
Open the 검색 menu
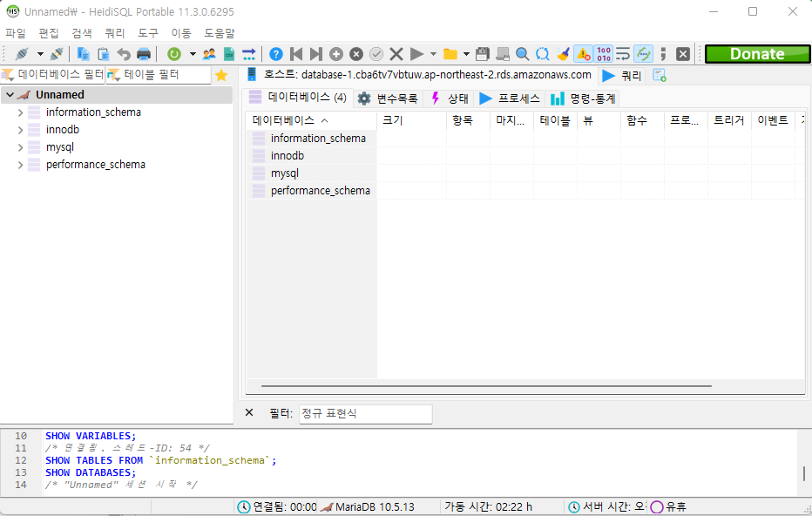point(82,33)
